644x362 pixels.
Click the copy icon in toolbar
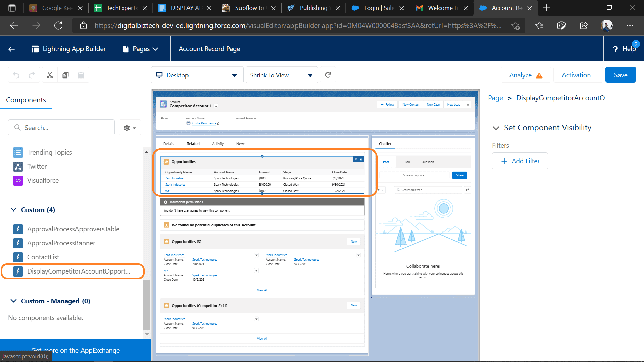coord(65,75)
